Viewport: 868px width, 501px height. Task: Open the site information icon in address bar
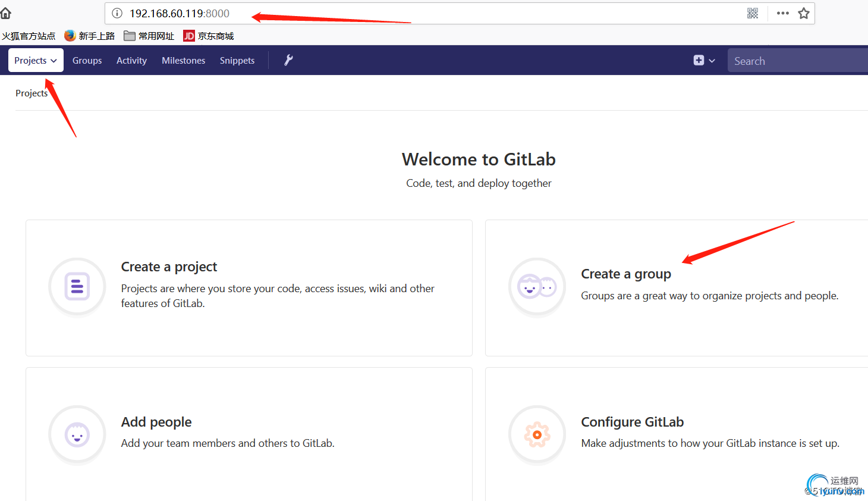pos(117,13)
